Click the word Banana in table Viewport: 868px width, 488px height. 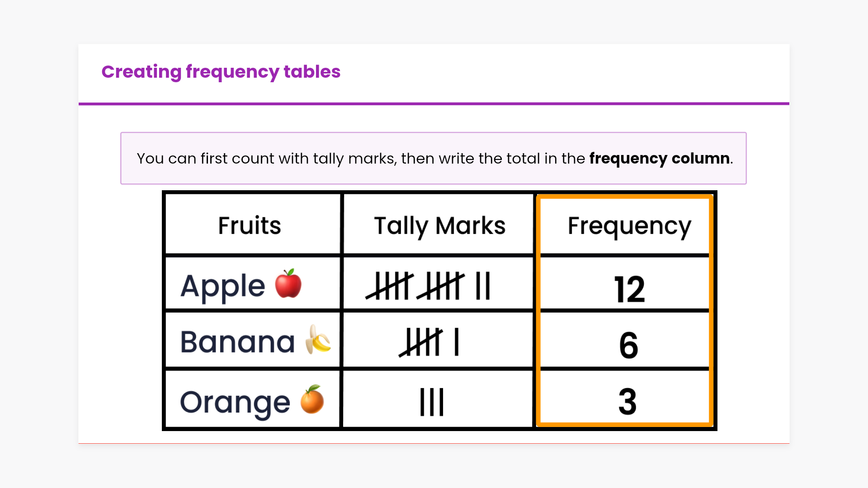coord(237,342)
